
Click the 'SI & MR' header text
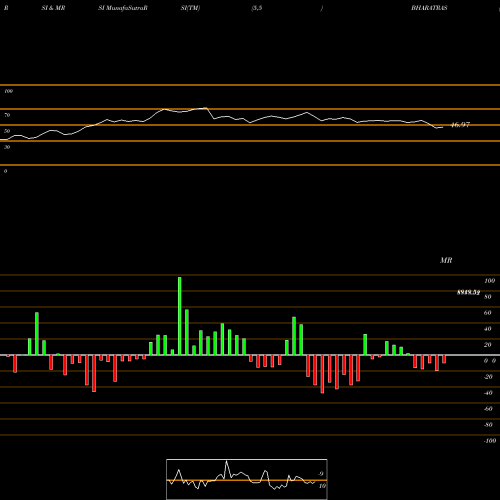pos(53,8)
